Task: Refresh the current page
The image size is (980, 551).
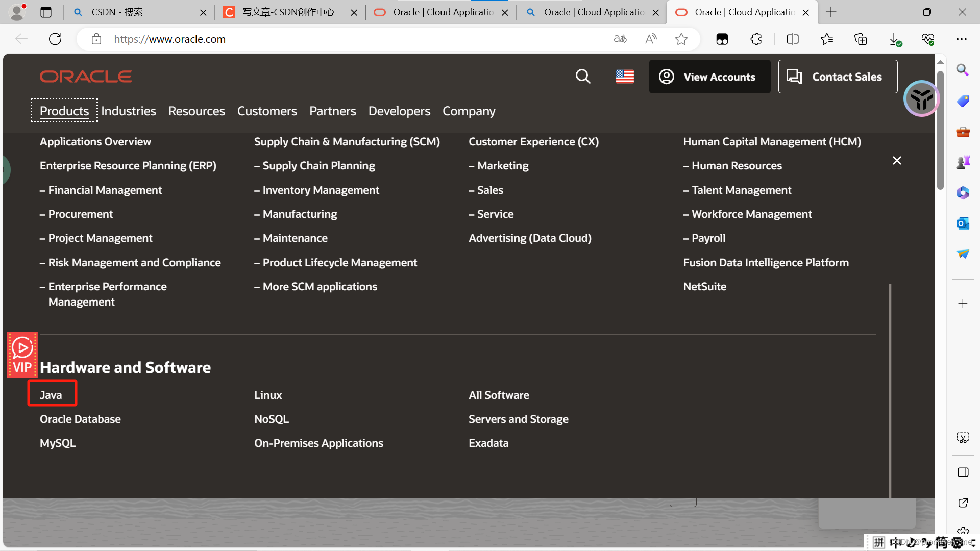Action: (x=55, y=39)
